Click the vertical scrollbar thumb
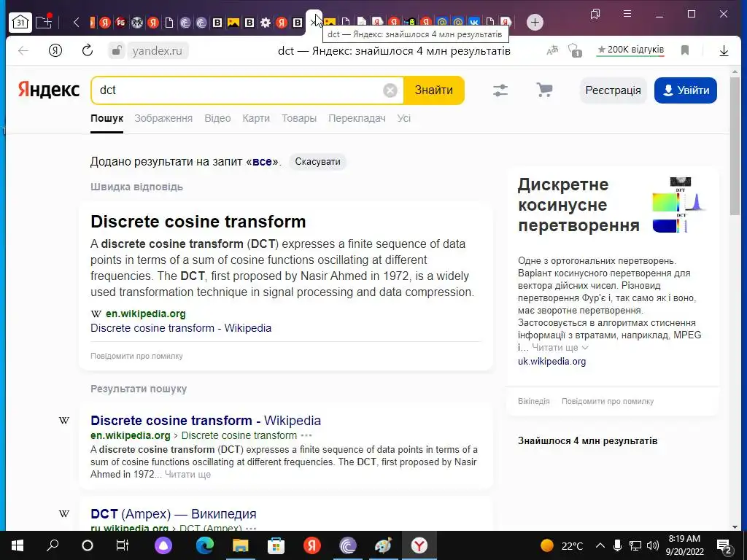 pos(735,145)
